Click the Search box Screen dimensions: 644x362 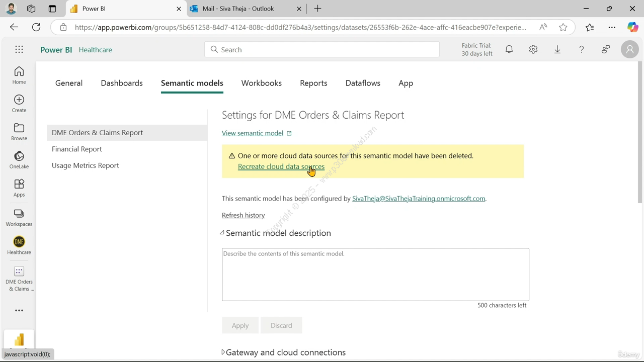tap(322, 49)
